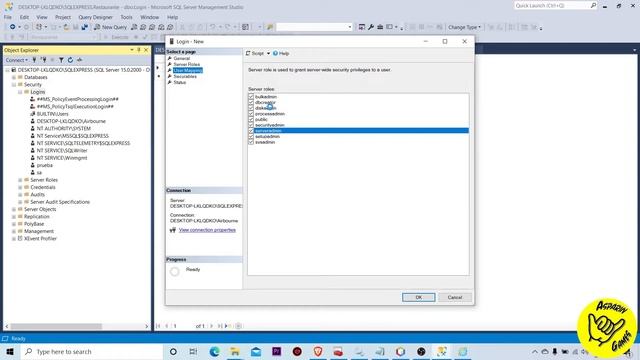The image size is (640, 360).
Task: Click the Quick Launch search magnifier icon
Action: click(x=593, y=5)
